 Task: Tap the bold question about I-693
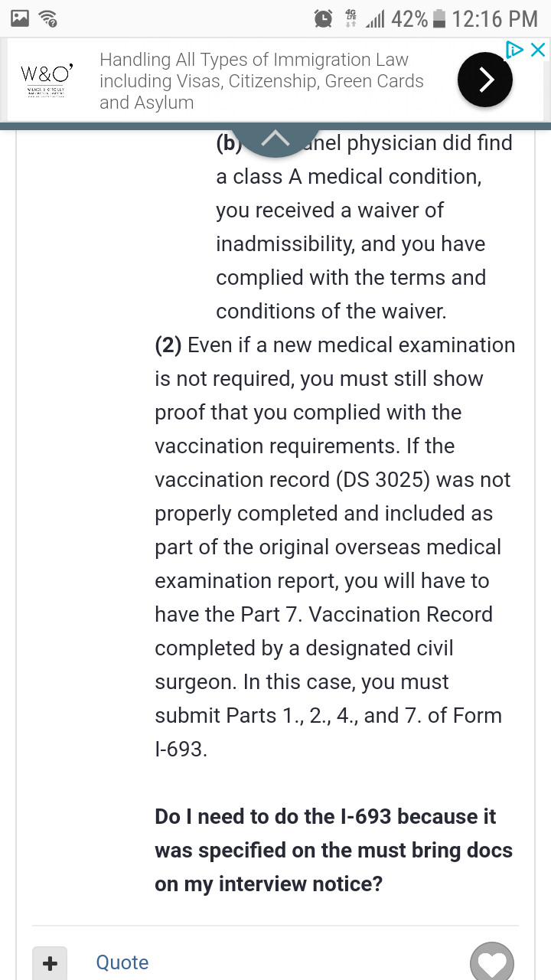[334, 850]
